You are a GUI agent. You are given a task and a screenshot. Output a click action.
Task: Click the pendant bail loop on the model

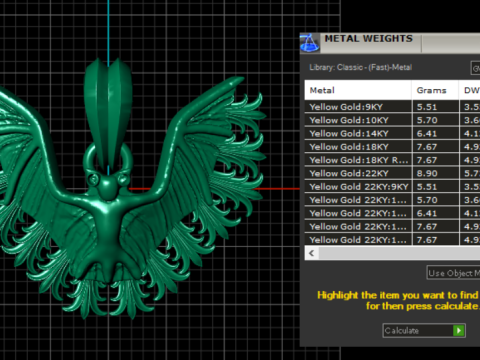[108, 115]
